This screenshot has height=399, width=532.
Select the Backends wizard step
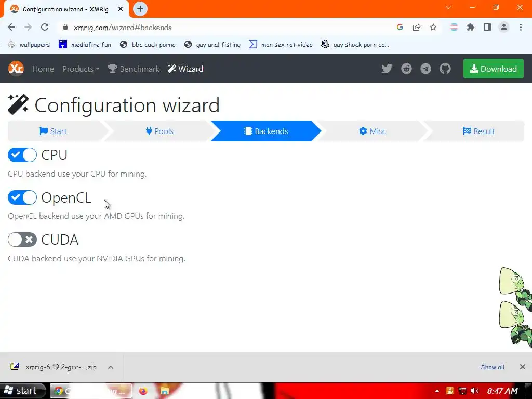click(x=266, y=131)
